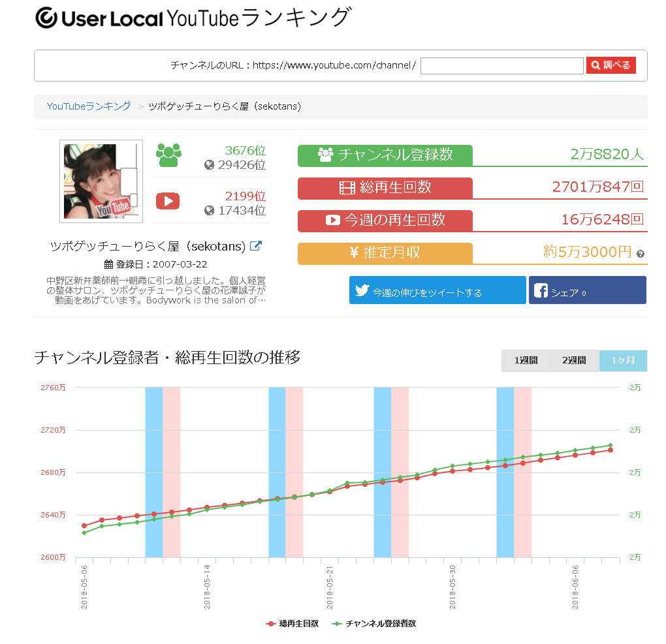This screenshot has height=644, width=666.
Task: Click the channel URL input field
Action: [501, 66]
